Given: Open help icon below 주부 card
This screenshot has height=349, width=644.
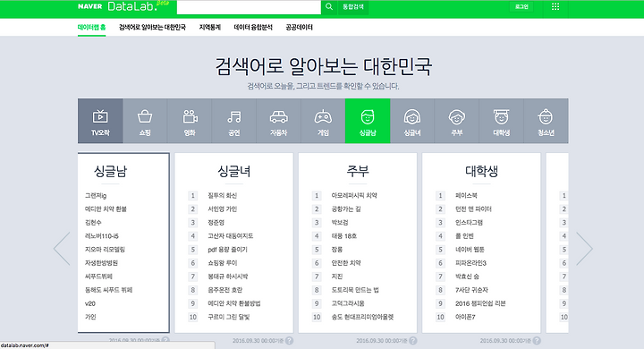Looking at the screenshot, I should tap(413, 341).
